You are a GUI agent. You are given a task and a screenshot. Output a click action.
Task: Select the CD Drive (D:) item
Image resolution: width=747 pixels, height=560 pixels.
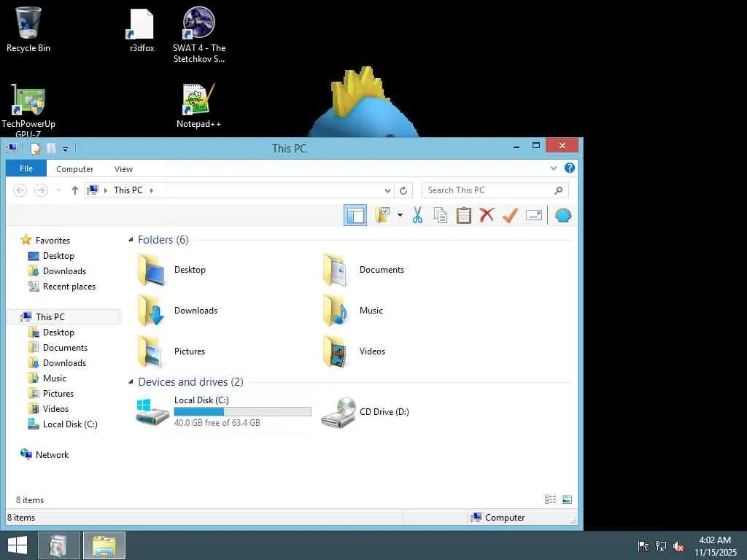(x=365, y=412)
